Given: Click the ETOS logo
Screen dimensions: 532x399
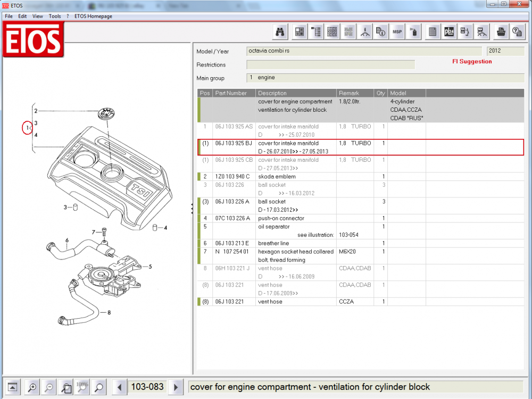Looking at the screenshot, I should [33, 40].
